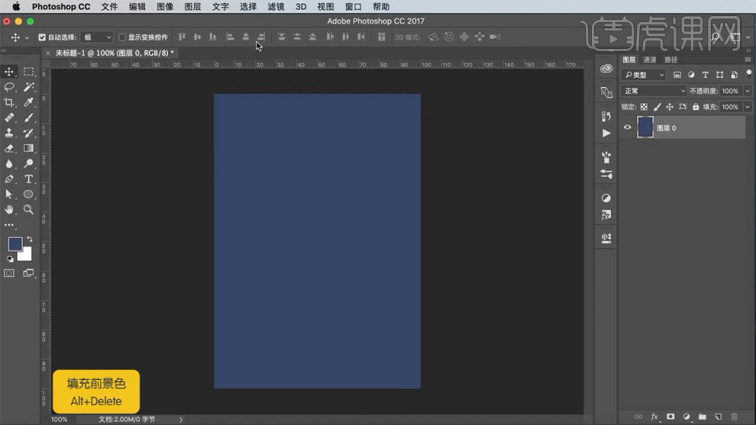The image size is (756, 426).
Task: Create a new group folder
Action: (702, 417)
